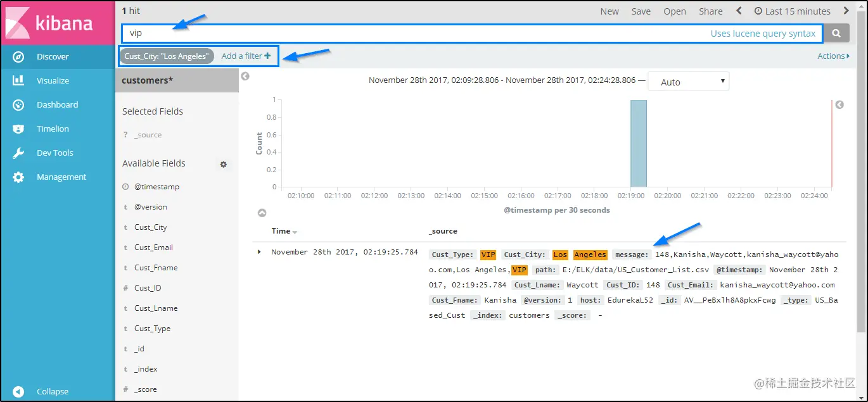
Task: Click the Cust_City Los Angeles filter pill
Action: click(x=167, y=56)
